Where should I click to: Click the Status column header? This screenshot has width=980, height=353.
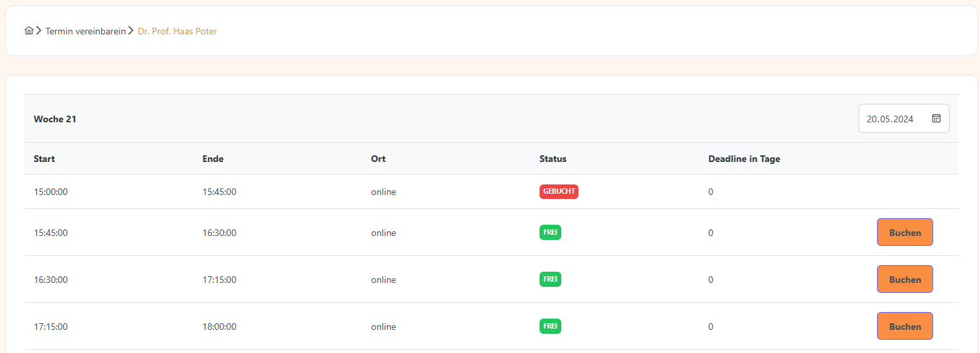click(x=553, y=159)
